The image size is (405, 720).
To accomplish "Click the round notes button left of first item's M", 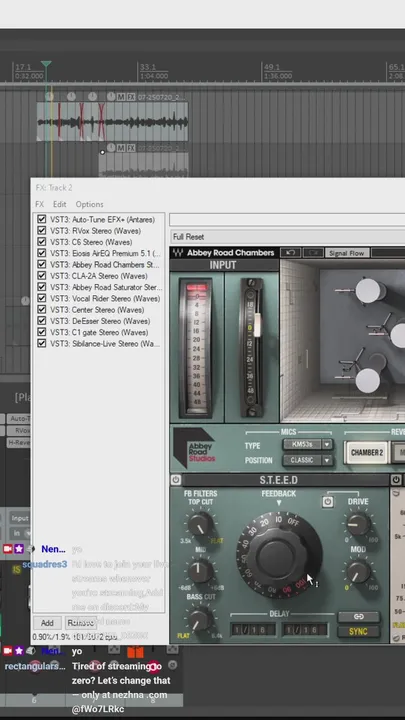I will pos(111,96).
